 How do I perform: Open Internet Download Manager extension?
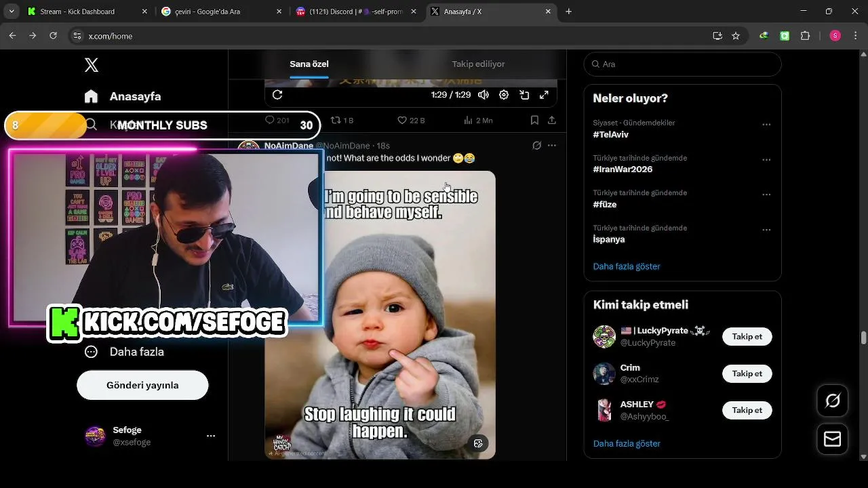pos(764,36)
